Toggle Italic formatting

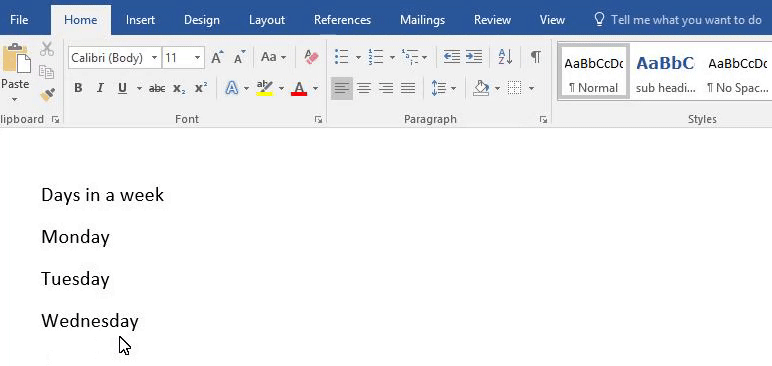pyautogui.click(x=100, y=88)
